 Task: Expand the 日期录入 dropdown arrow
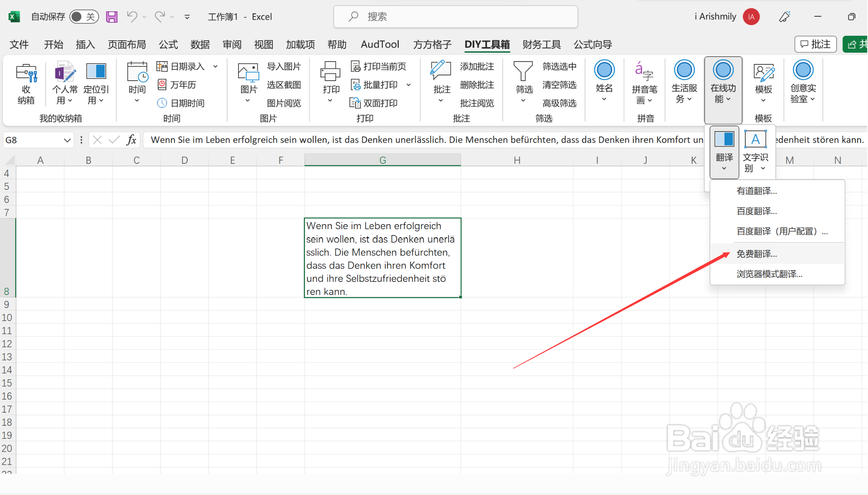216,66
